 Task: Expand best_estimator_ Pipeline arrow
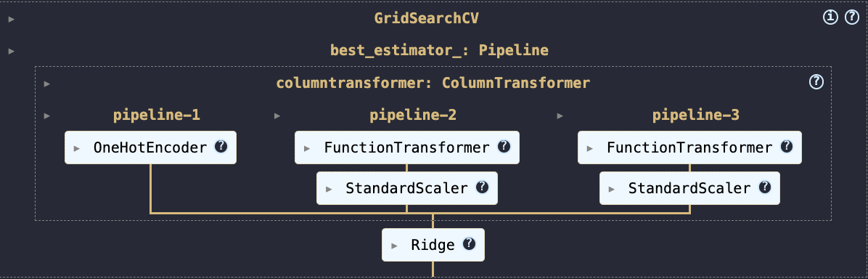(x=12, y=52)
